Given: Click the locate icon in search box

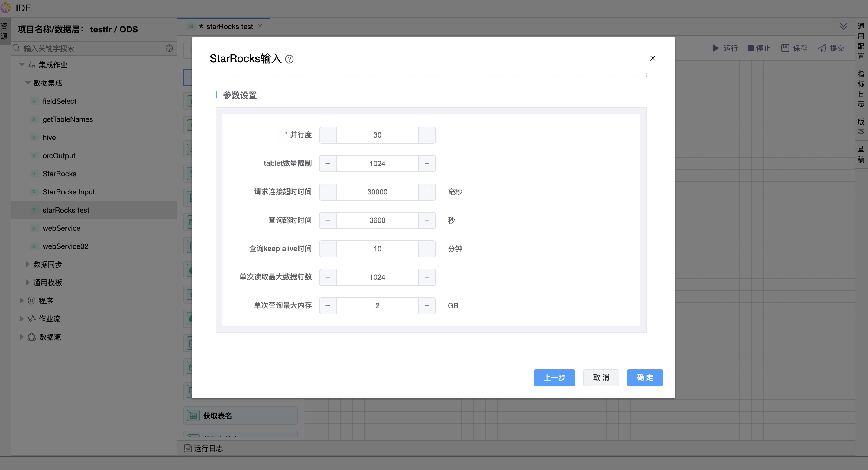Looking at the screenshot, I should coord(169,48).
